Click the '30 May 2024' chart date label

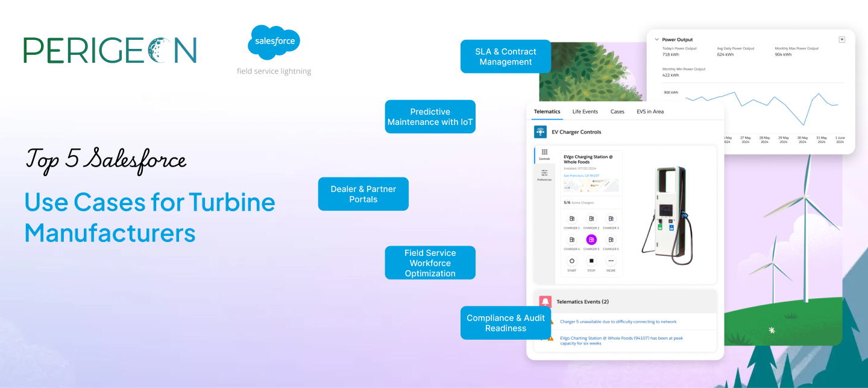pos(802,139)
